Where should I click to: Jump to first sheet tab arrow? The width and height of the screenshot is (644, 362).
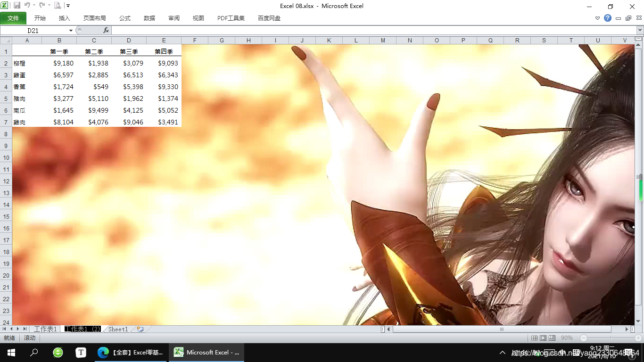[x=5, y=329]
